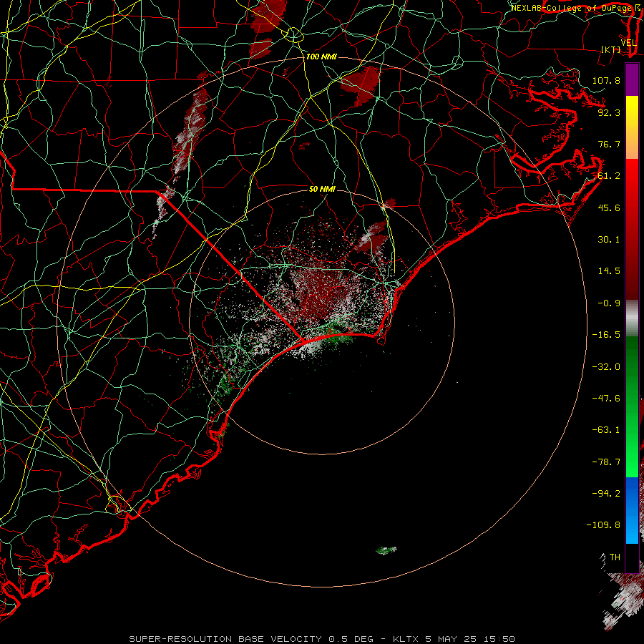Click the -63.1 scale value
Image resolution: width=644 pixels, height=644 pixels.
tap(606, 430)
